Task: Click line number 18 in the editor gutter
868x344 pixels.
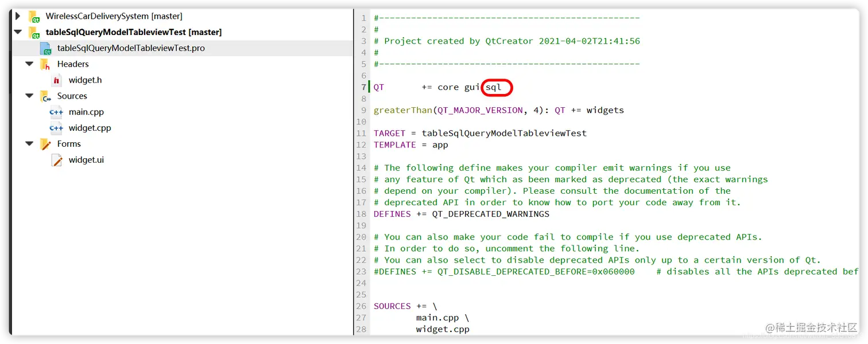Action: [362, 213]
